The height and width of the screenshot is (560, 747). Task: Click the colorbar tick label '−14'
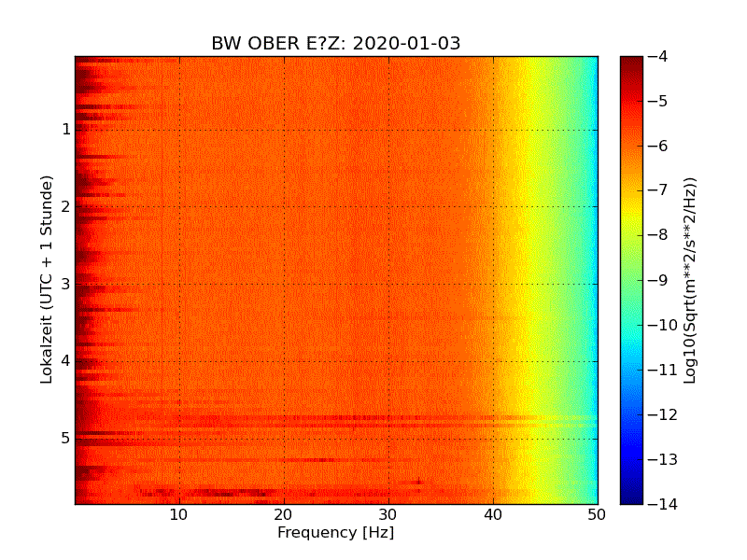[663, 504]
